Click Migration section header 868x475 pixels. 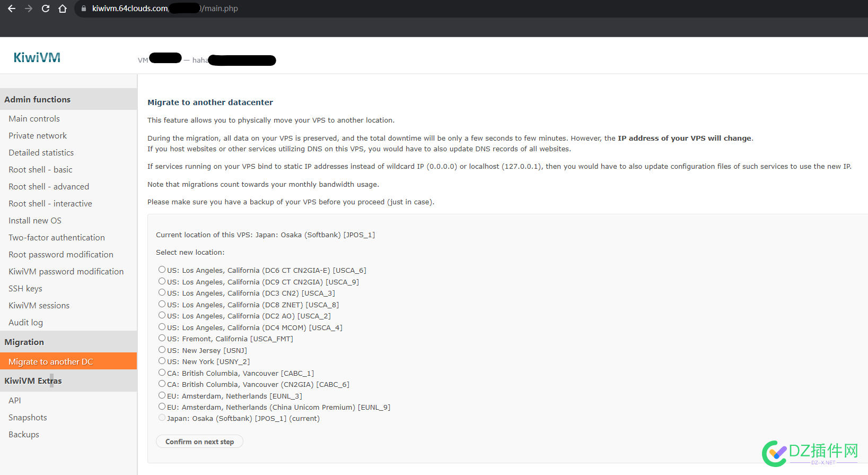(68, 342)
